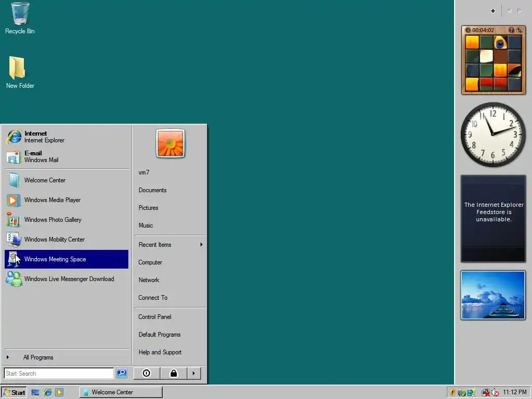Image resolution: width=532 pixels, height=399 pixels.
Task: Click the user account flower picture
Action: coord(170,143)
